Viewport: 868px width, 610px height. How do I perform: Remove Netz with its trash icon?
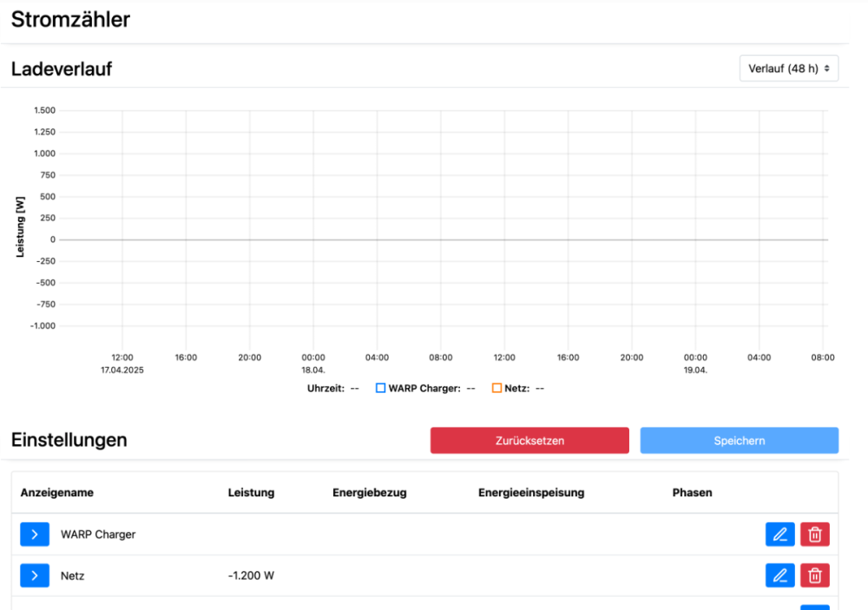pos(814,575)
